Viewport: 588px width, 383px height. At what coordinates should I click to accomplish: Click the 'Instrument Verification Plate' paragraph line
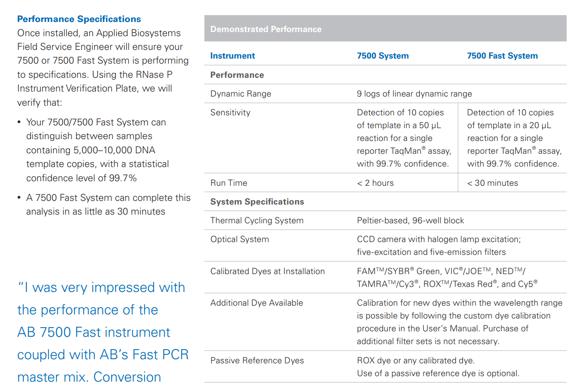[x=95, y=88]
